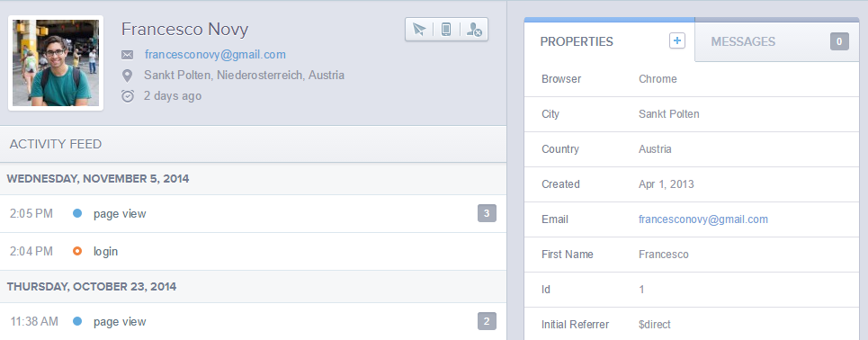Click Francesco Novy's profile photo
Screen dimensions: 868x340
[x=56, y=63]
